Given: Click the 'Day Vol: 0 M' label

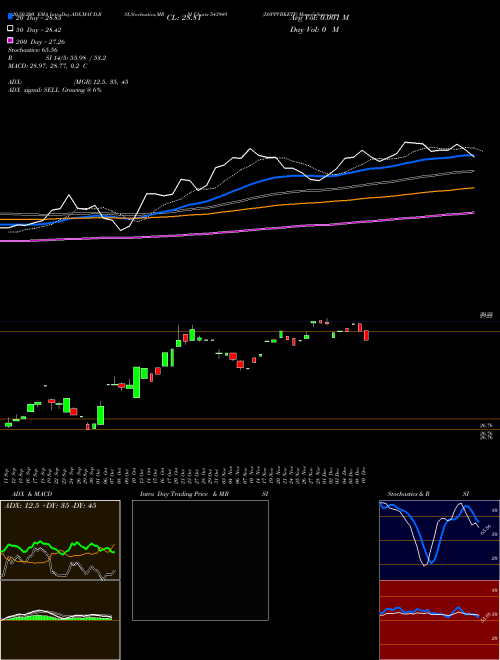Looking at the screenshot, I should [314, 29].
